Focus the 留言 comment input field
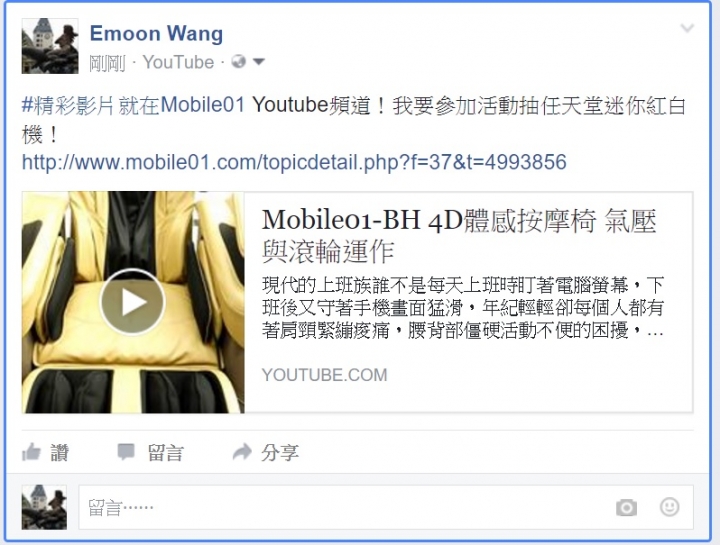 click(x=386, y=507)
